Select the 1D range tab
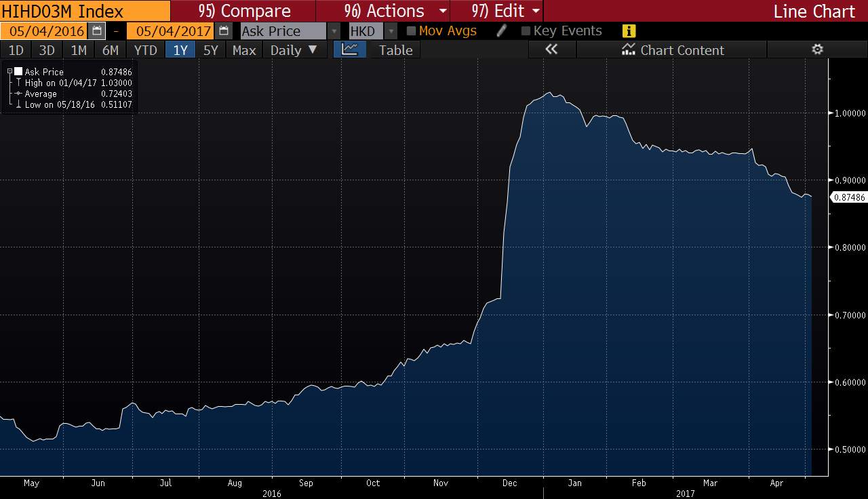The image size is (868, 499). pos(16,50)
